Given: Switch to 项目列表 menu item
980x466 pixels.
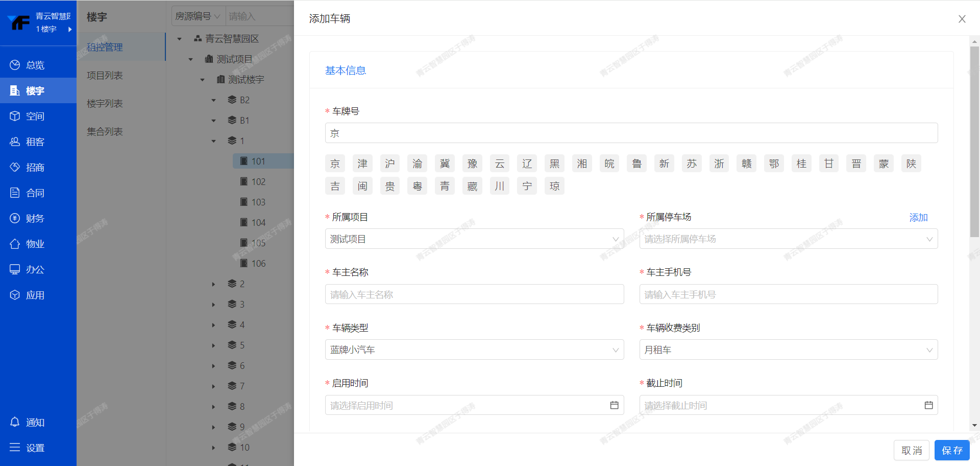Looking at the screenshot, I should [x=105, y=75].
